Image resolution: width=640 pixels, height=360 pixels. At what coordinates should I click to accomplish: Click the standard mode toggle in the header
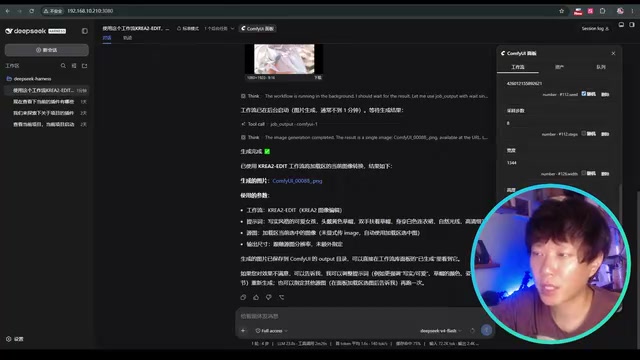click(x=188, y=29)
